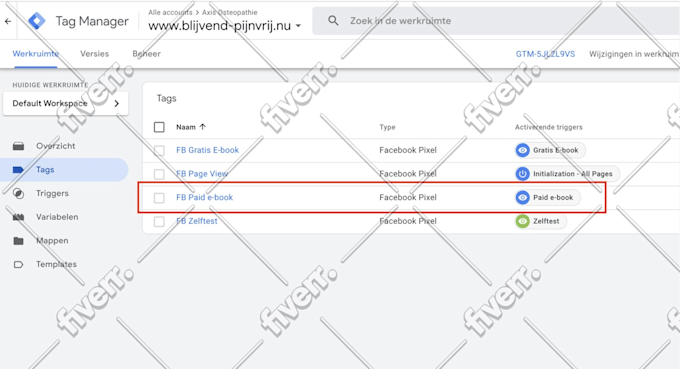The width and height of the screenshot is (680, 369).
Task: Click the Zelftest trigger chip
Action: (x=540, y=221)
